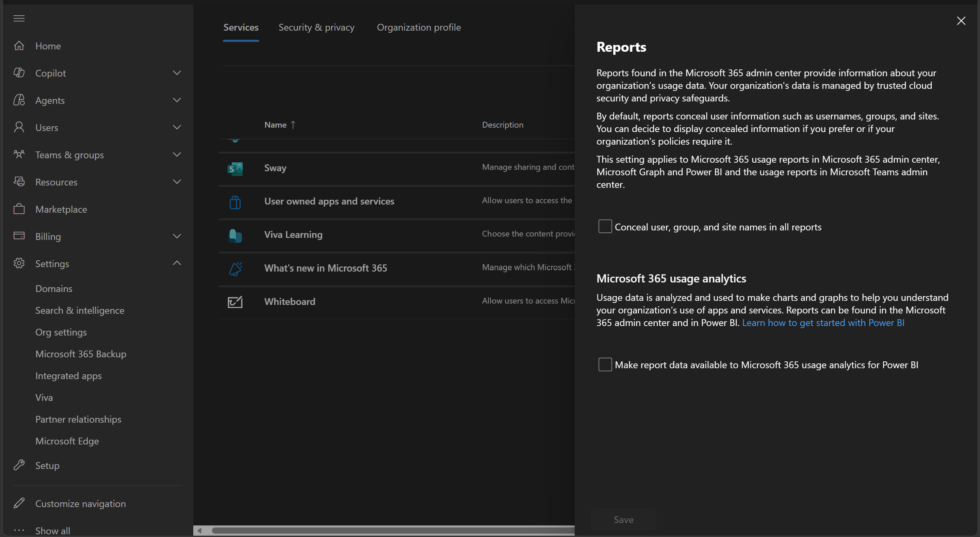Collapse the Settings menu chevron
The image size is (980, 537).
(x=177, y=263)
